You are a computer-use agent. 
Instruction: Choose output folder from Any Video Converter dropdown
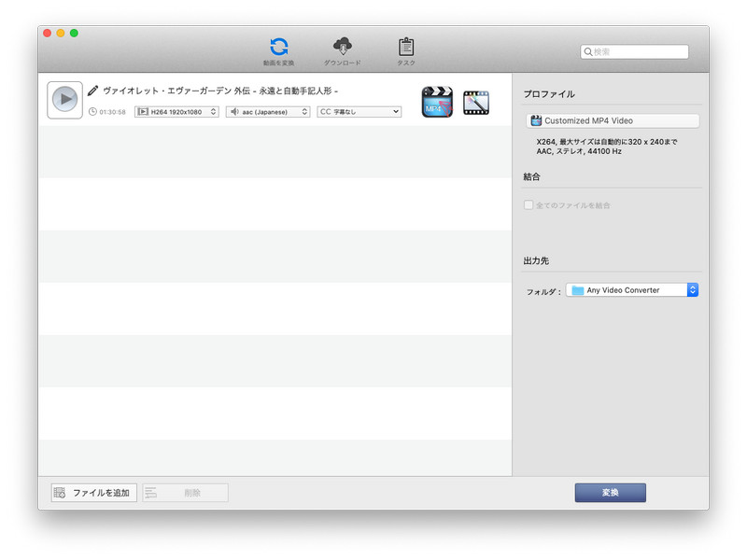tap(632, 290)
